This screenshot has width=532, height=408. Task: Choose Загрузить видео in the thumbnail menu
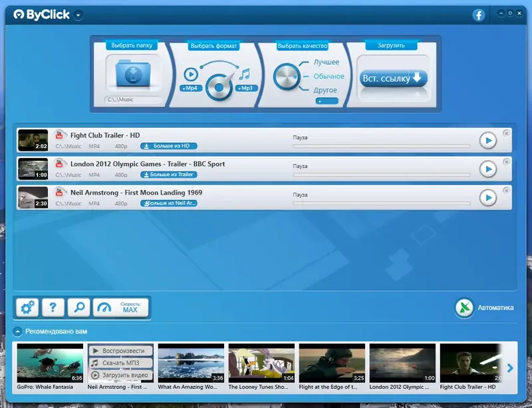(x=120, y=375)
